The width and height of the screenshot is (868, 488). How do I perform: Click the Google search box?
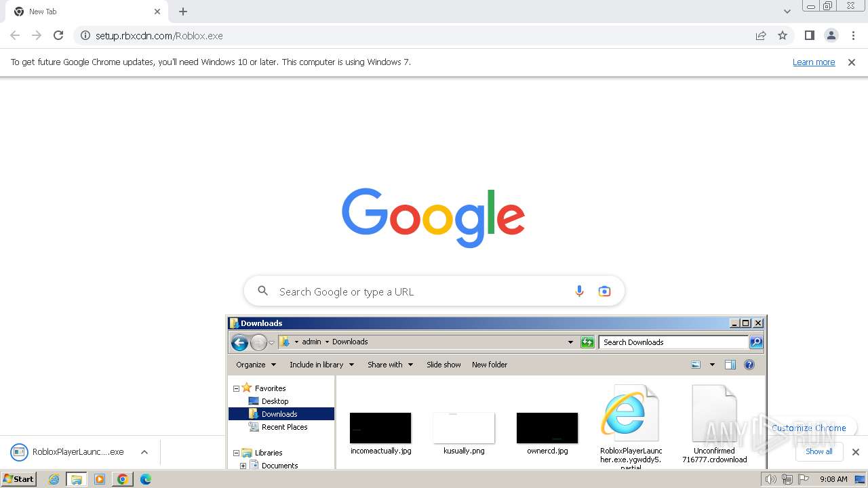[434, 291]
